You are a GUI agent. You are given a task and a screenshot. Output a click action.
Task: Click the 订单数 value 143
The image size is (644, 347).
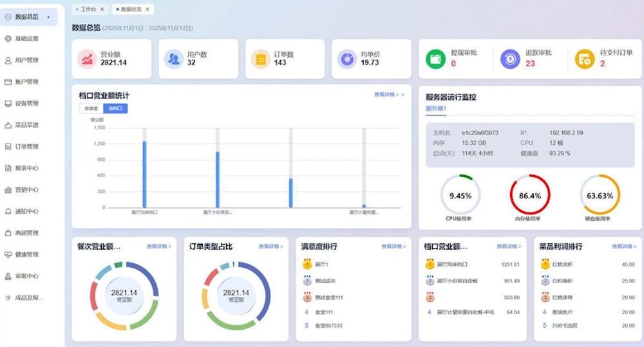280,62
